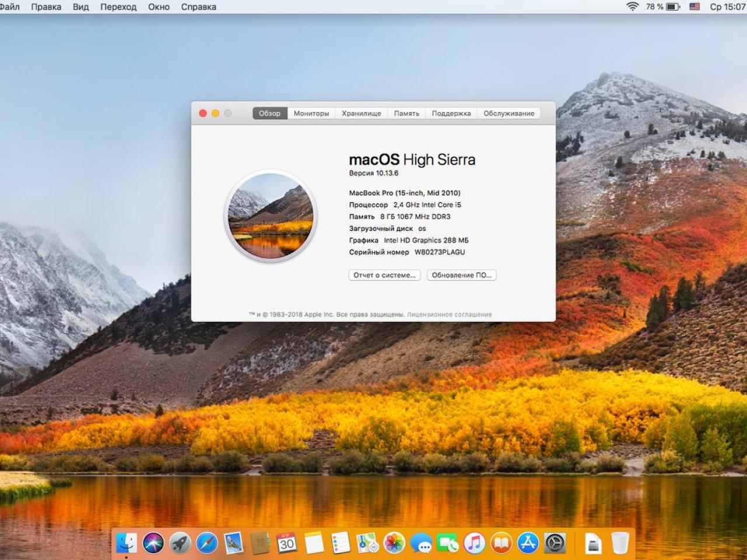
Task: Open iTunes music note icon
Action: (x=475, y=543)
